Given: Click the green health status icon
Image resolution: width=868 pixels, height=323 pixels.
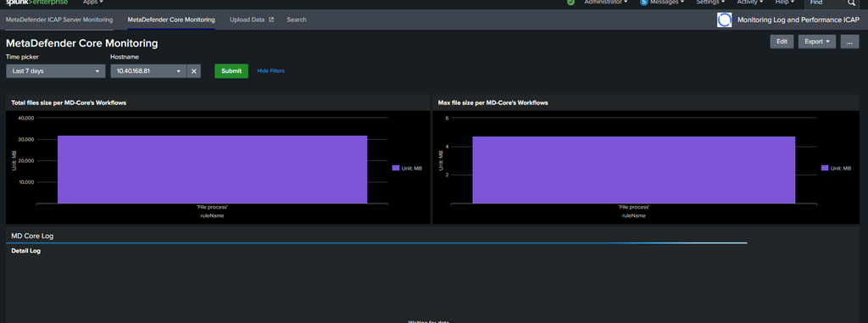Looking at the screenshot, I should point(570,3).
